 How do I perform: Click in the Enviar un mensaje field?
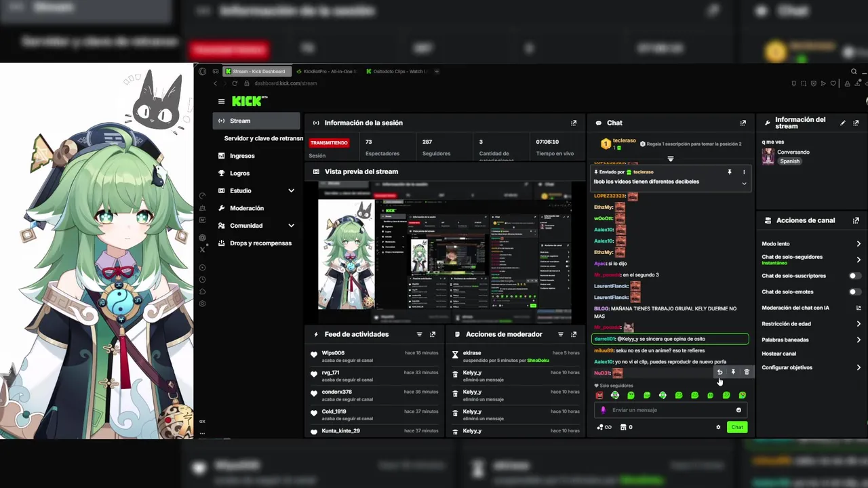click(x=670, y=410)
